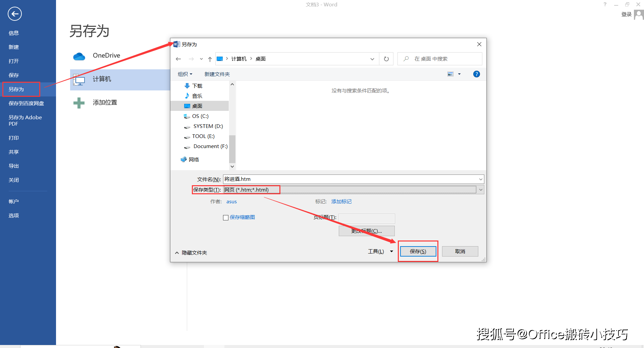Click the computer icon in address bar
644x348 pixels.
(220, 59)
